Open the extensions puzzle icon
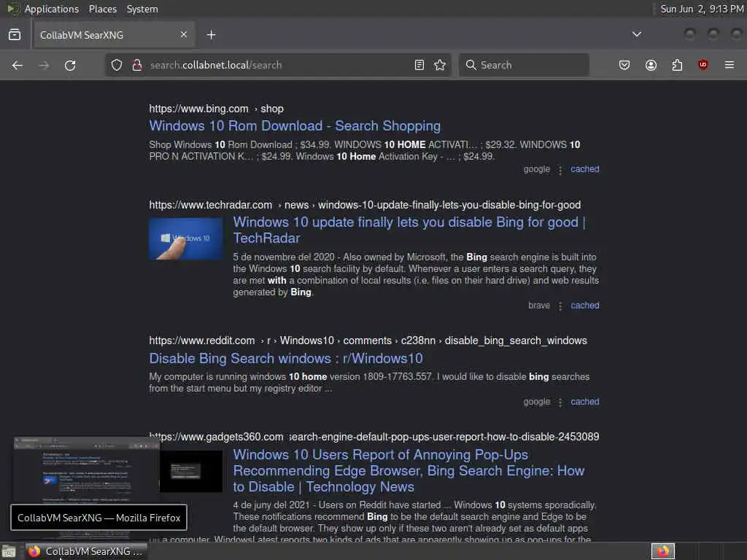Viewport: 747px width, 560px height. click(677, 65)
